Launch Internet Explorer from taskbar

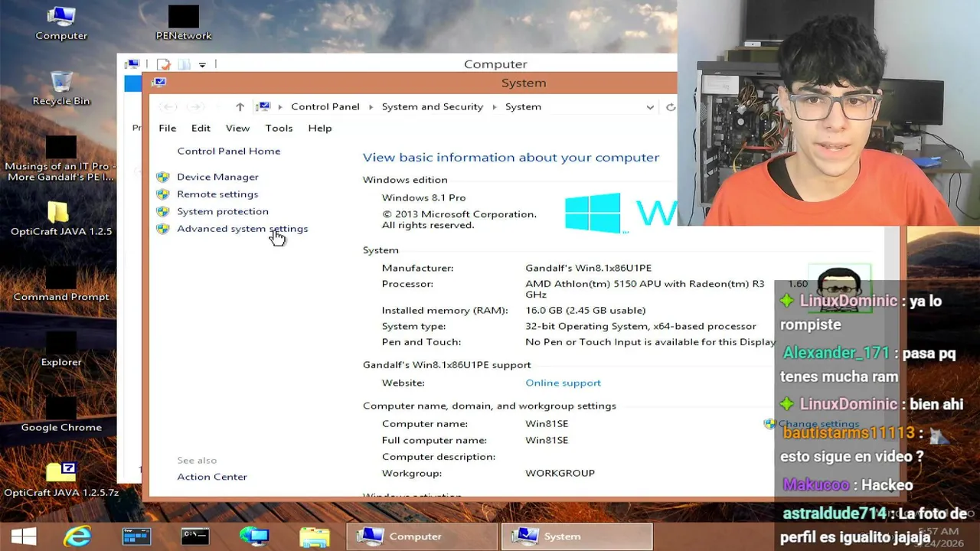tap(77, 536)
